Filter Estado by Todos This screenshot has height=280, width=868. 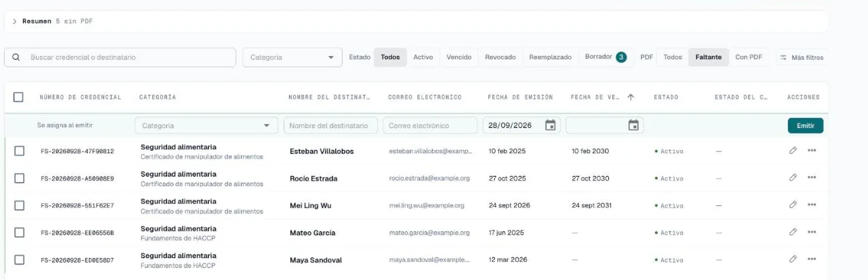coord(391,57)
